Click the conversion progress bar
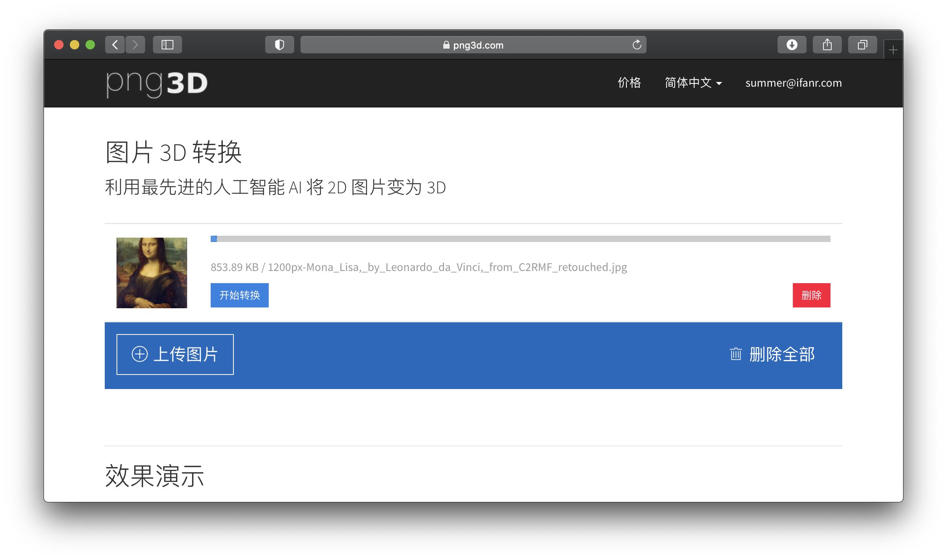Image resolution: width=947 pixels, height=560 pixels. point(520,239)
